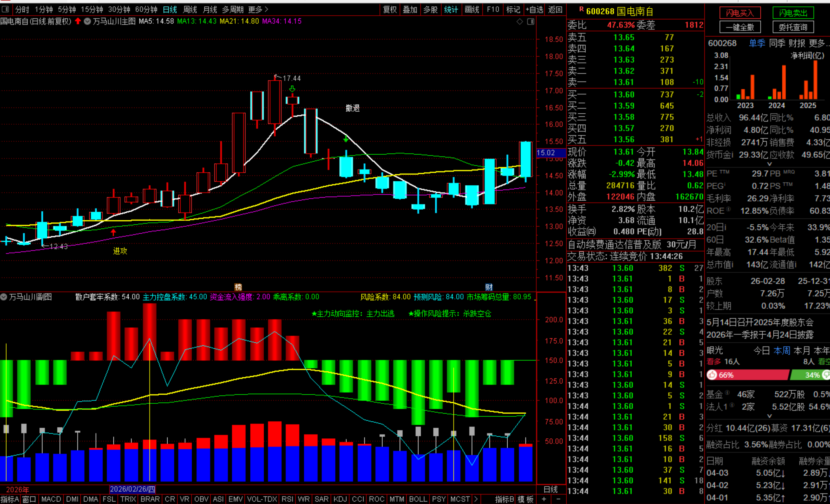Click the diamond icon in chart header
Screen dimensions: 830x504
[x=519, y=22]
